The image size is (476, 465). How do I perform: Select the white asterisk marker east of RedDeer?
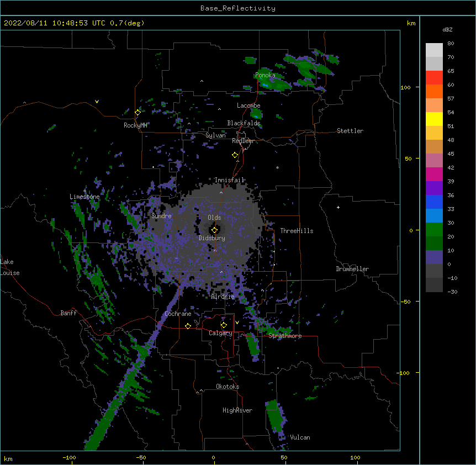coord(277,167)
